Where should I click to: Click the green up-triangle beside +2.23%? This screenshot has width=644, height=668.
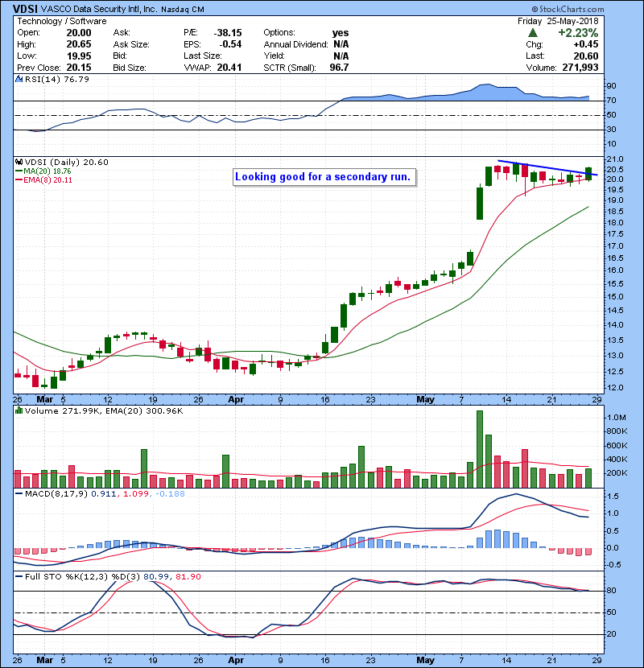point(532,33)
